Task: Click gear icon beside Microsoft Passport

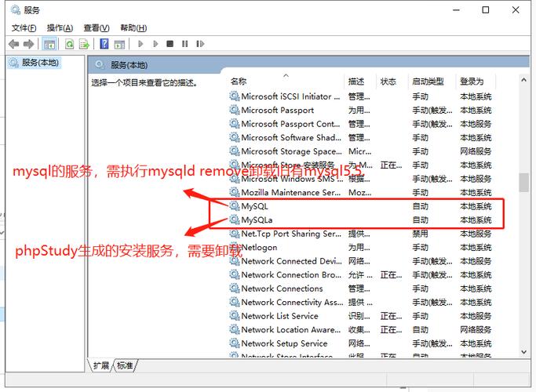Action: [x=234, y=110]
